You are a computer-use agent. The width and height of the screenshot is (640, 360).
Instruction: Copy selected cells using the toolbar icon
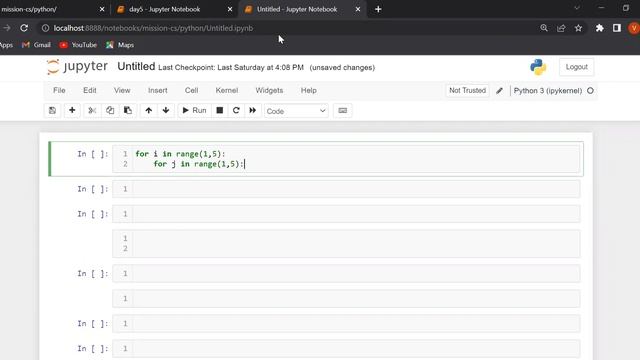[x=110, y=111]
